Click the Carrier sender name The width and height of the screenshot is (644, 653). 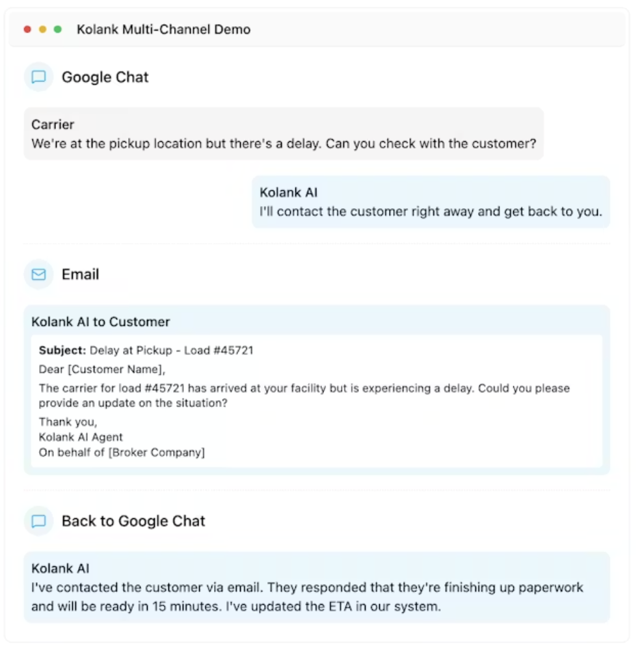(53, 125)
